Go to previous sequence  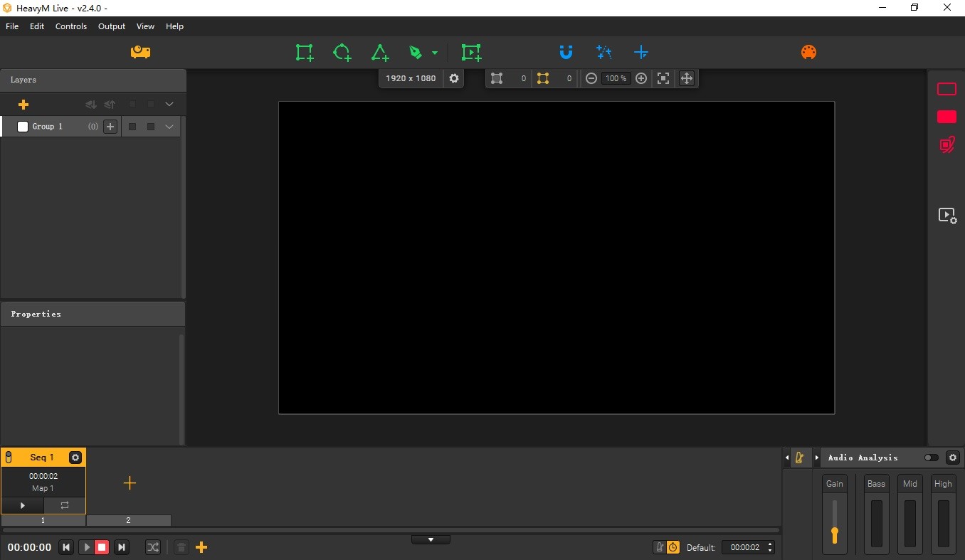[66, 547]
